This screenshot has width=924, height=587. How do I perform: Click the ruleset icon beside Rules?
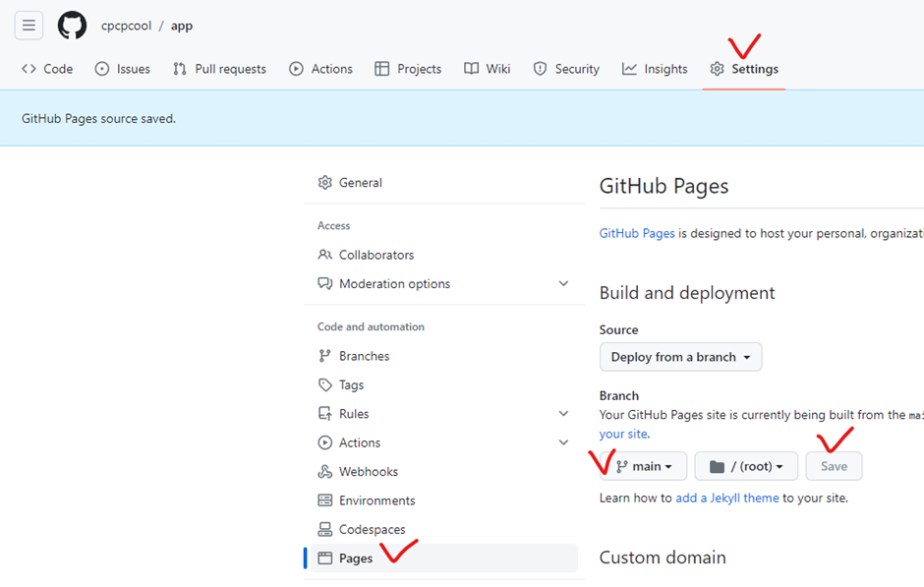pos(324,414)
